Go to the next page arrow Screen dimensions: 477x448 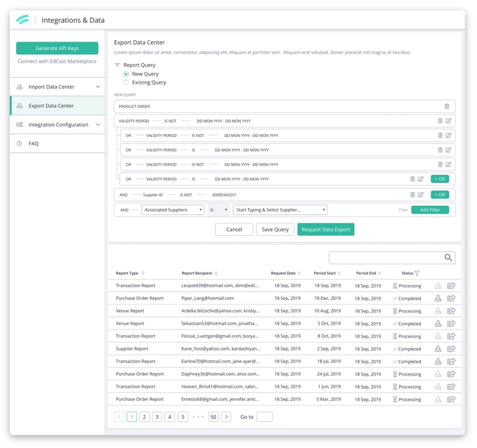(226, 417)
